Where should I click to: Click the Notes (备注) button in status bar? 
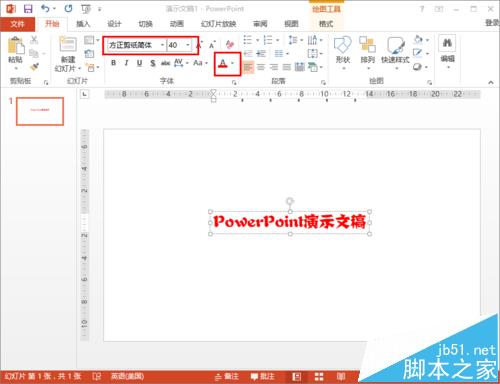(227, 377)
